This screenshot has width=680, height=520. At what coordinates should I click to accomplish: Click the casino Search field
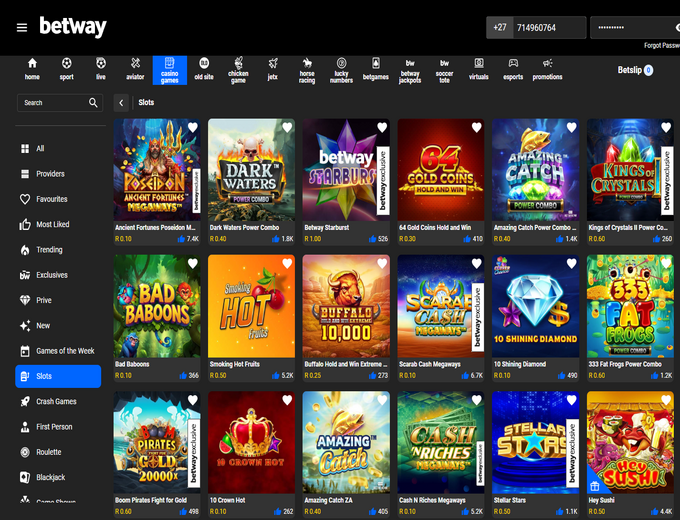coord(60,103)
